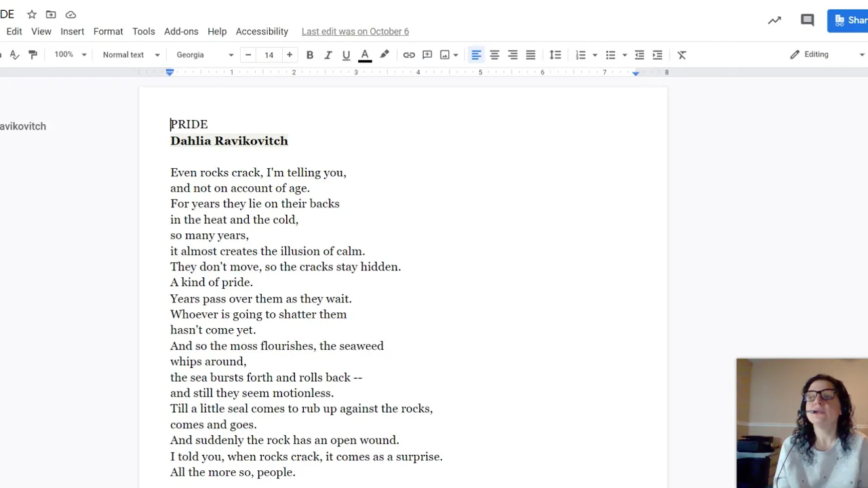Open line spacing options
This screenshot has width=868, height=488.
555,55
